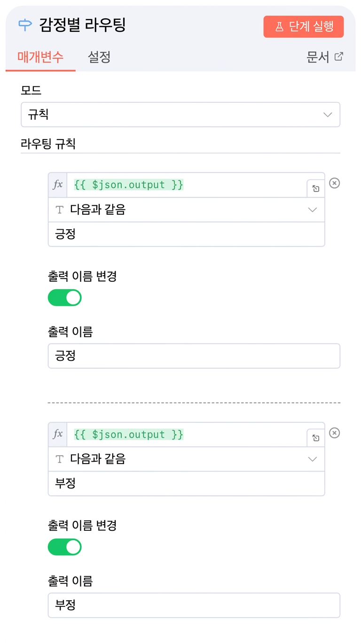Disable 출력 이름 변경 for 부정 rule
Image resolution: width=361 pixels, height=644 pixels.
pos(65,547)
